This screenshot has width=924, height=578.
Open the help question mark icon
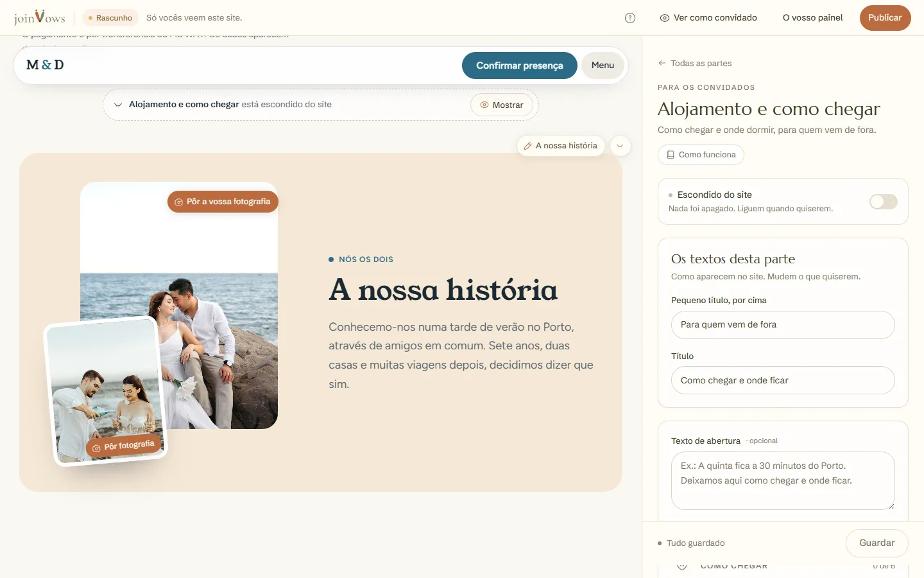630,18
